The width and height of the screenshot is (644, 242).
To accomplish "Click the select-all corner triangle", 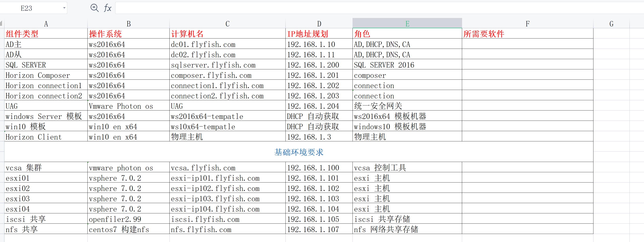I will 1,24.
